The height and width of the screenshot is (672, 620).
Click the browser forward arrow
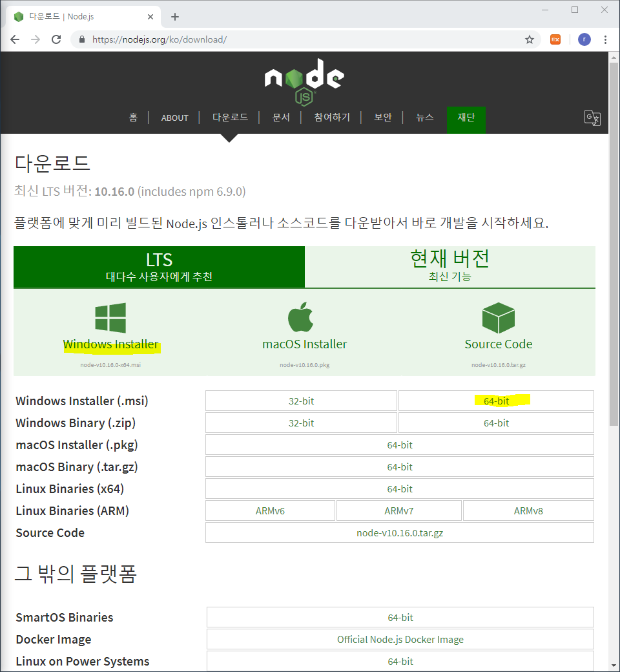(36, 39)
